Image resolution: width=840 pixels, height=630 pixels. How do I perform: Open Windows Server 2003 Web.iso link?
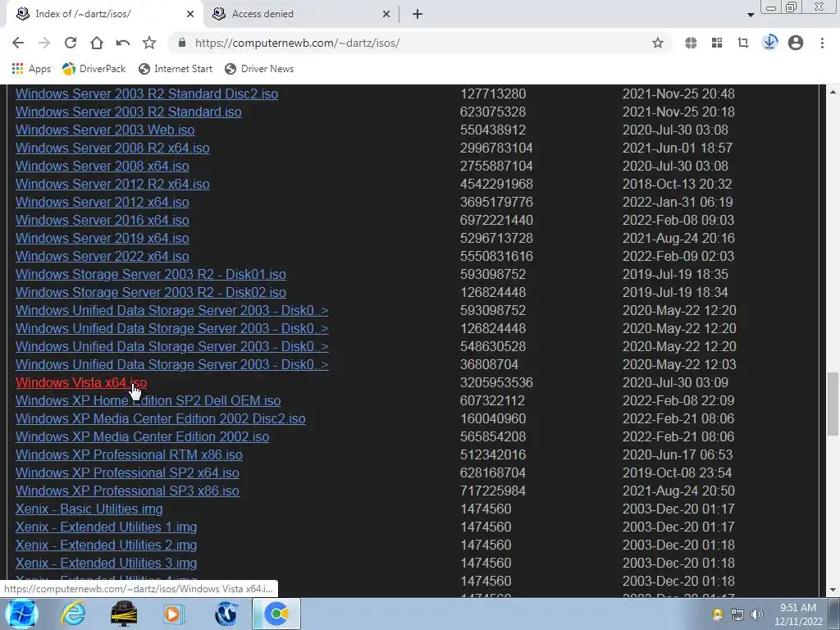point(104,130)
